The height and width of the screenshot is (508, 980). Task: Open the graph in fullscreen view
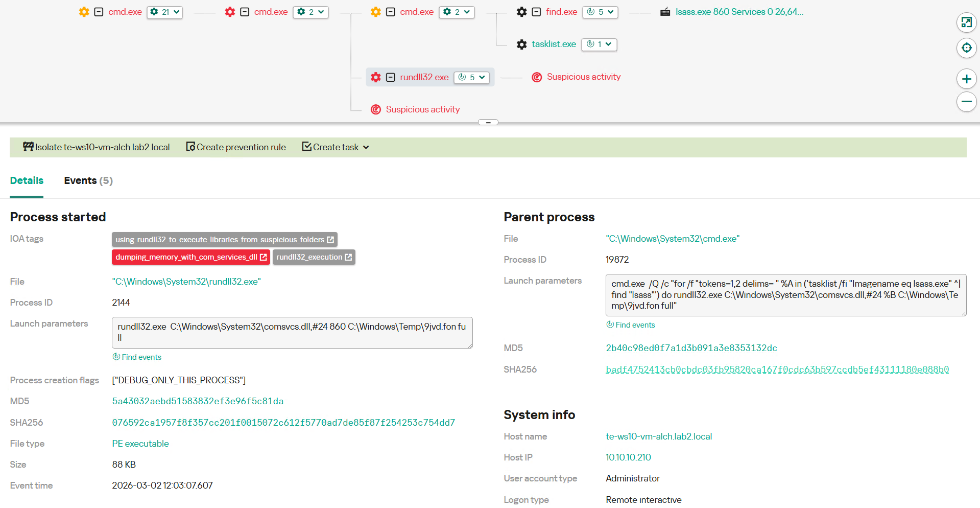tap(966, 22)
